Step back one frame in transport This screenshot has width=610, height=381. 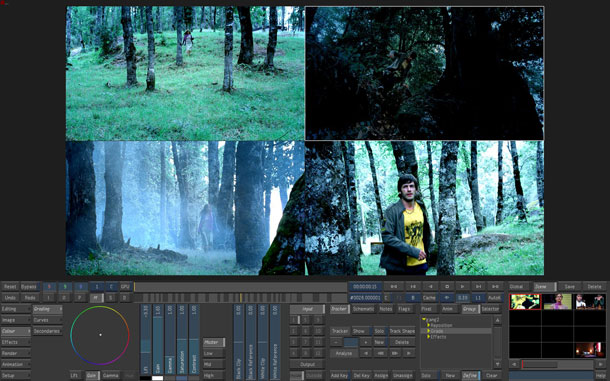[x=413, y=287]
